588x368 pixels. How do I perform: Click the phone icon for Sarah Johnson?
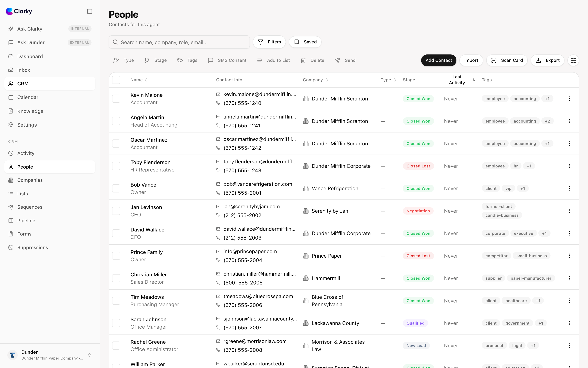coord(218,328)
